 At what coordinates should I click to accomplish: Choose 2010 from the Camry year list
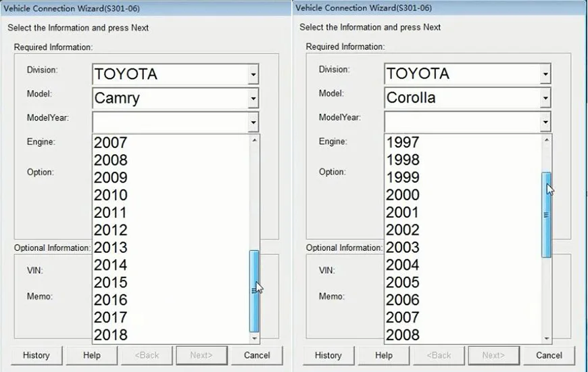tap(170, 195)
